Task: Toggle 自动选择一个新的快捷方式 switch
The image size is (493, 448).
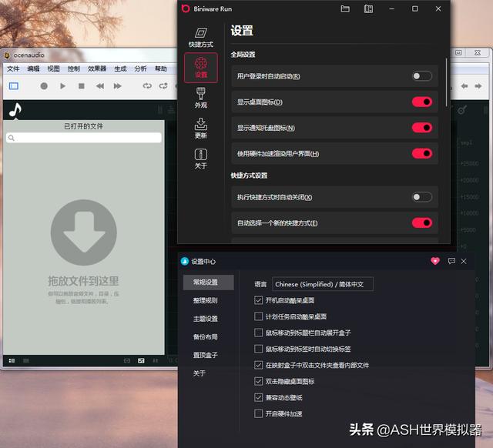Action: (422, 222)
